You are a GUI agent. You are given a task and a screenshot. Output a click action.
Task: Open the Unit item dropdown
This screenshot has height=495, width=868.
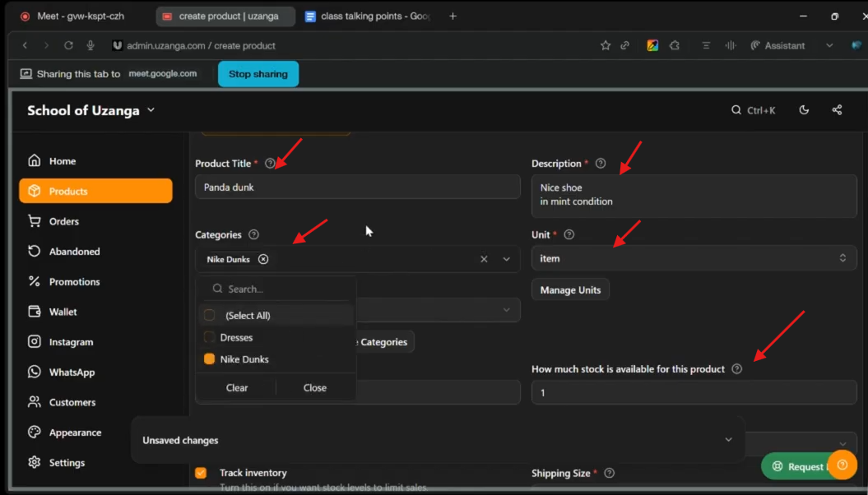click(694, 258)
